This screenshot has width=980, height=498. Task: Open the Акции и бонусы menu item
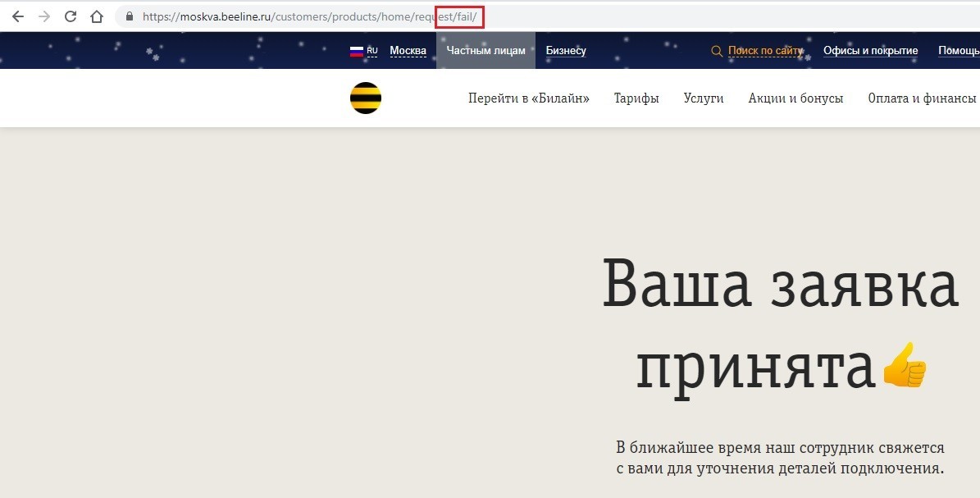(x=795, y=98)
